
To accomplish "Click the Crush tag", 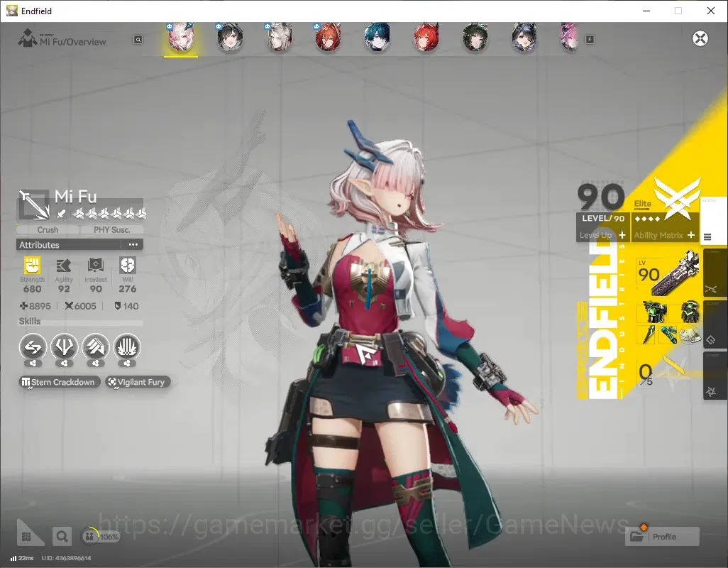I will (x=48, y=229).
